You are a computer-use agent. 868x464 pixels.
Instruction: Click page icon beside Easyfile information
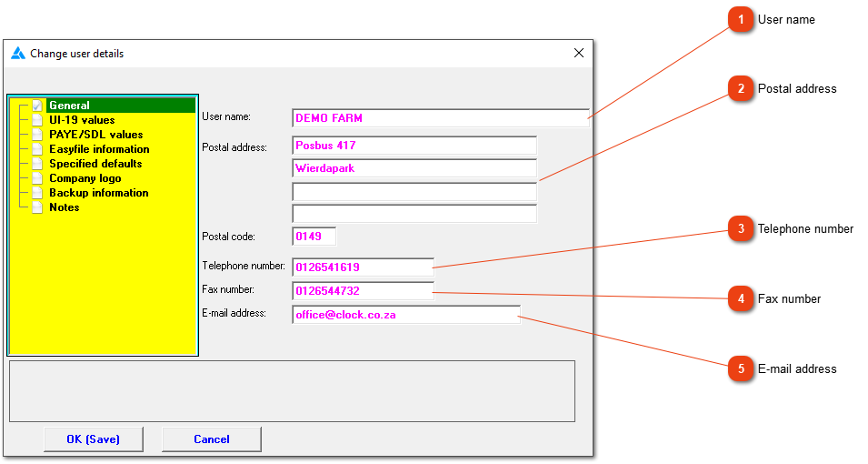click(x=37, y=149)
